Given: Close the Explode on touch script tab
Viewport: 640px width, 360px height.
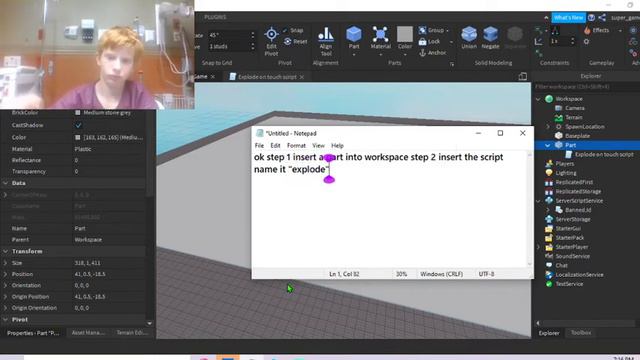Looking at the screenshot, I should [x=302, y=77].
